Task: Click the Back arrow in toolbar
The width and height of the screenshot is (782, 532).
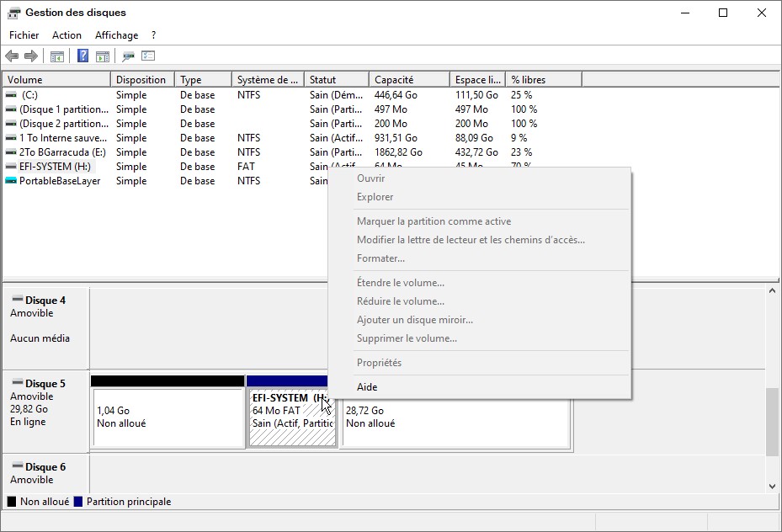Action: (x=12, y=56)
